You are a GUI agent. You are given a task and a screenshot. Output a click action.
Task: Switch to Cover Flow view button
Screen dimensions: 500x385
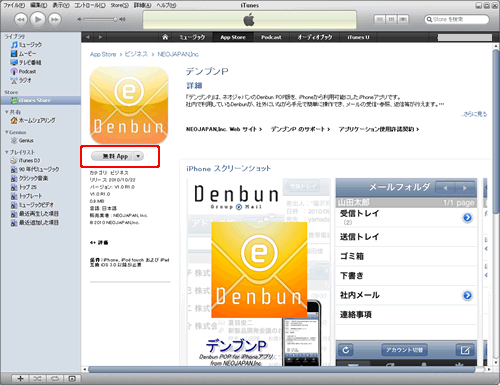(403, 19)
